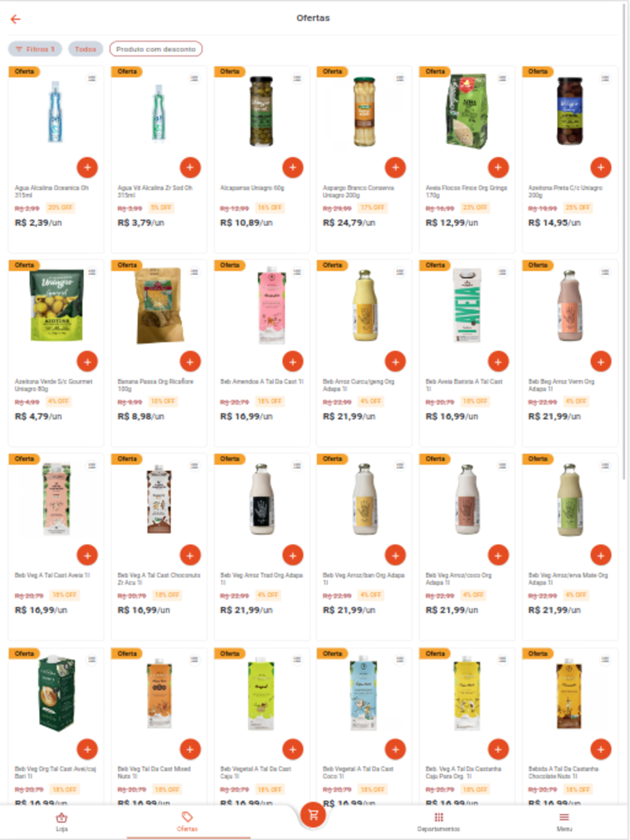
Task: Open the shopping cart button
Action: click(313, 815)
